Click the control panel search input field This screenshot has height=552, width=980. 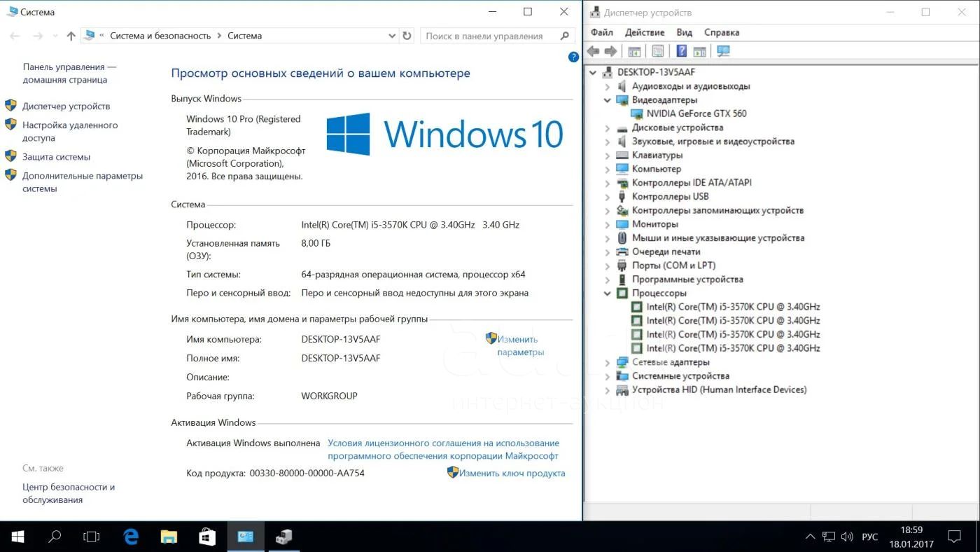[x=489, y=36]
